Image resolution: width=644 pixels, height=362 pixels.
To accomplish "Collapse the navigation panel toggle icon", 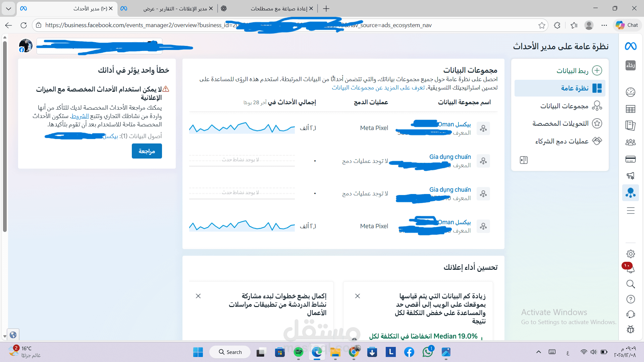I will coord(524,160).
